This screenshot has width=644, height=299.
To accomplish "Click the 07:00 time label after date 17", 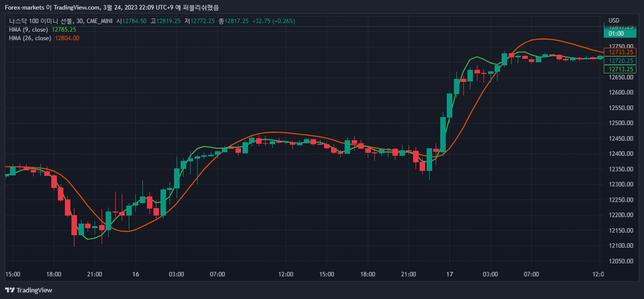I will point(531,274).
